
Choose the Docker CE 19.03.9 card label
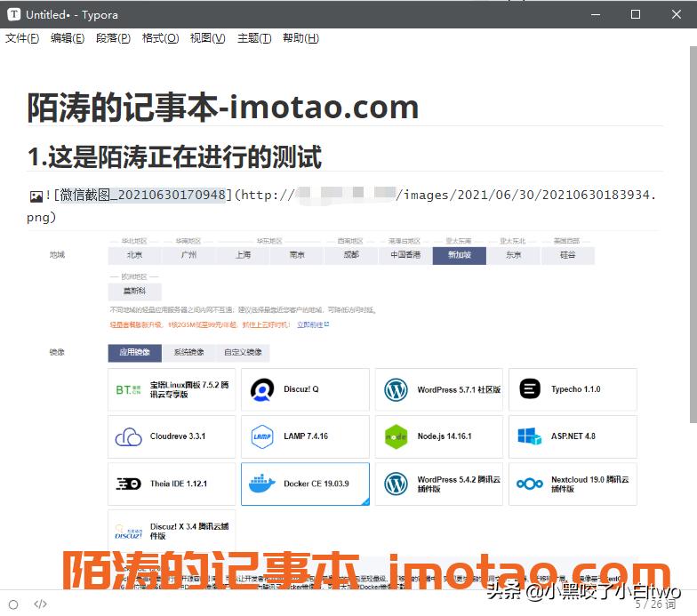tap(316, 484)
